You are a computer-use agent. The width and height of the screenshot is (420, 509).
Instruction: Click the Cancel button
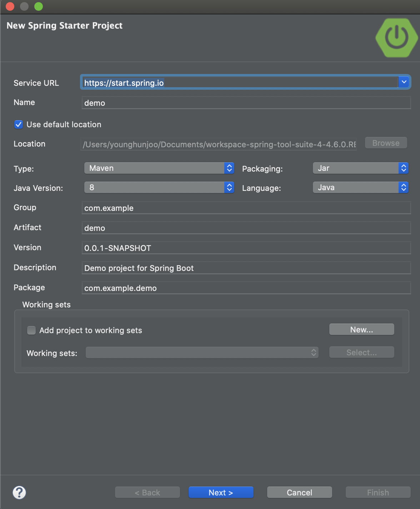click(x=300, y=493)
